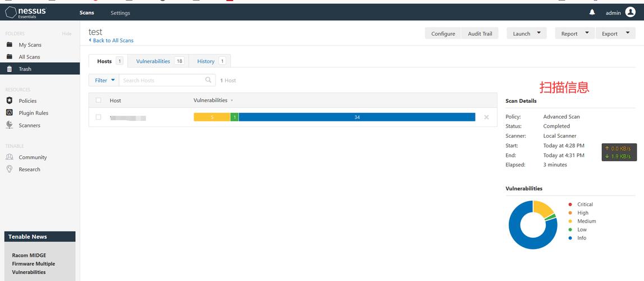Screen dimensions: 644x281
Task: Click the Audit Trail button
Action: coord(479,33)
